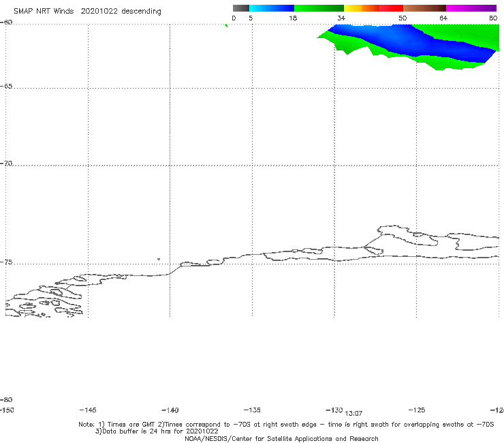Click the color bar label 18

[x=293, y=18]
